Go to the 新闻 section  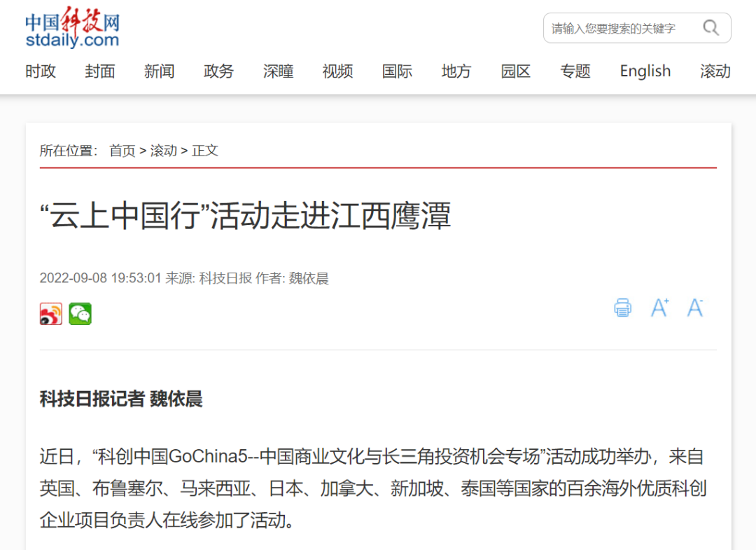(159, 71)
